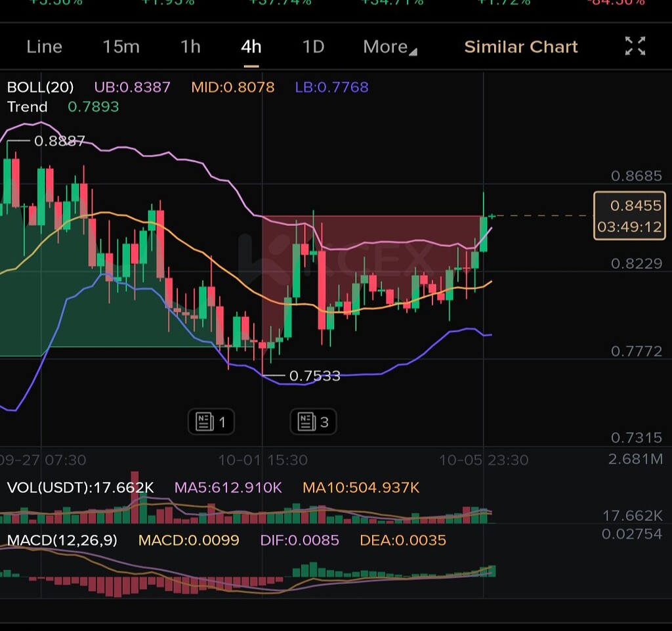The height and width of the screenshot is (631, 672).
Task: Expand the More timeframes dropdown
Action: [390, 47]
